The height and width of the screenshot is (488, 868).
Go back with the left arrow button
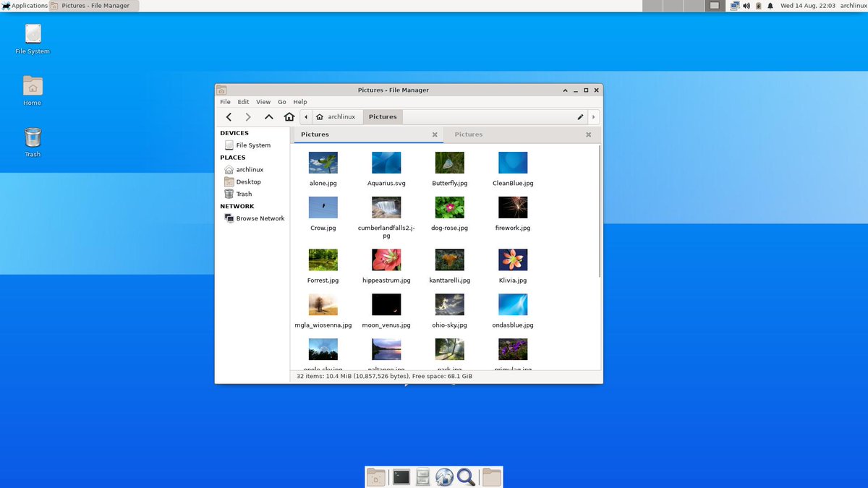click(229, 116)
